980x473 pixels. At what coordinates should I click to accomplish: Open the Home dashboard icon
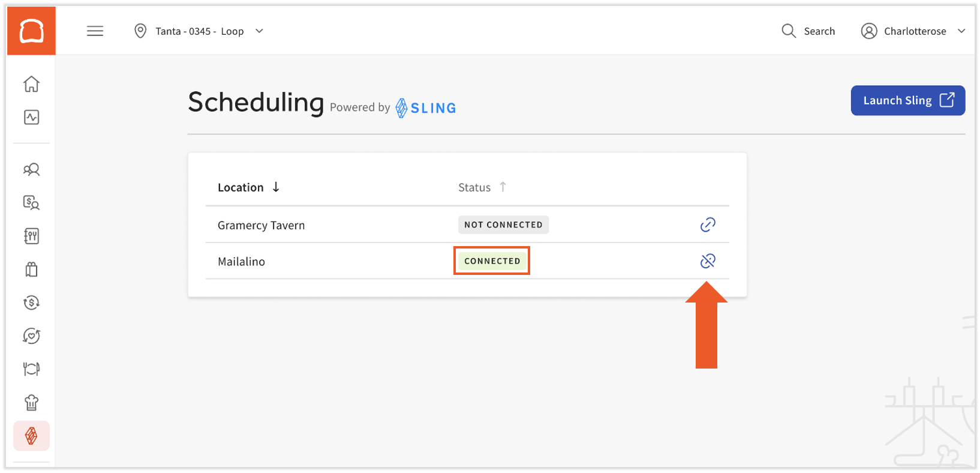pyautogui.click(x=31, y=84)
